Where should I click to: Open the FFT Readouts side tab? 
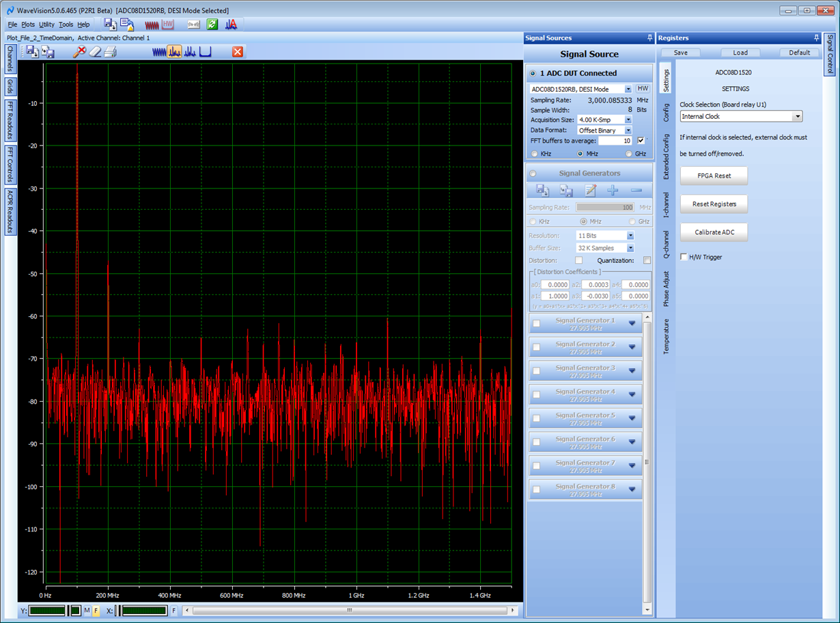pos(10,120)
